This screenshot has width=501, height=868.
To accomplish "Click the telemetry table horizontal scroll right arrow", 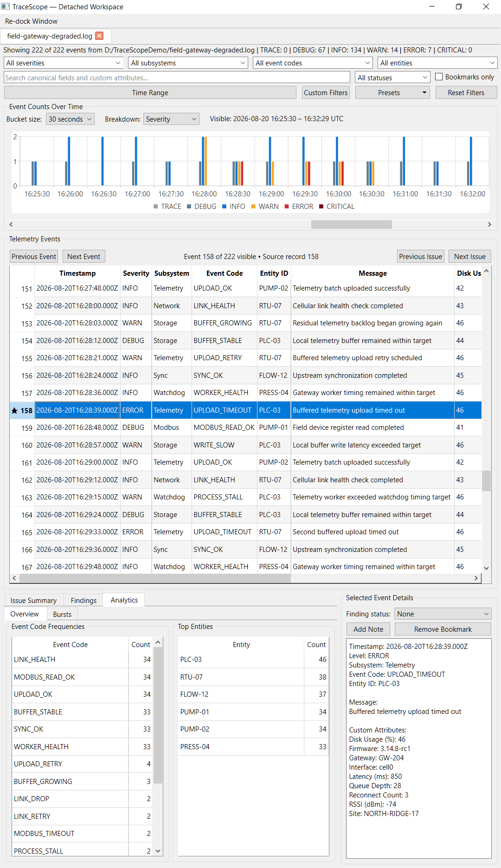I will click(x=476, y=578).
